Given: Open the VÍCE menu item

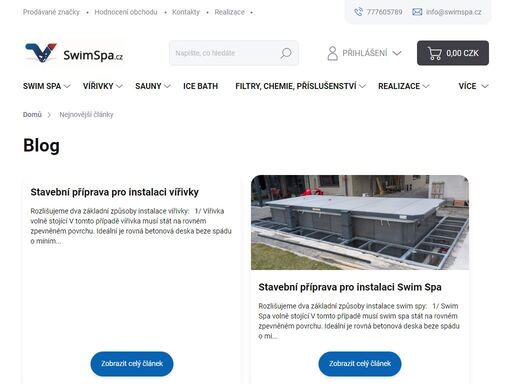Looking at the screenshot, I should click(467, 86).
